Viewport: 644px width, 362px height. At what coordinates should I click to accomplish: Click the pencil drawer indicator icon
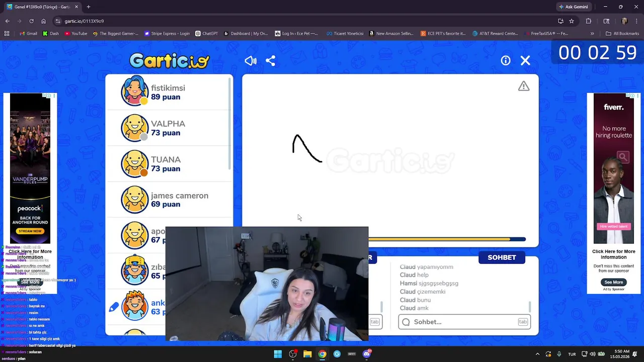click(114, 307)
